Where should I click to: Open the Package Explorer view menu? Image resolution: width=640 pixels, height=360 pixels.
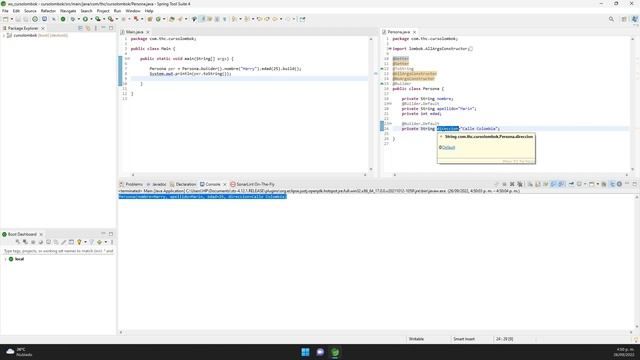(96, 28)
